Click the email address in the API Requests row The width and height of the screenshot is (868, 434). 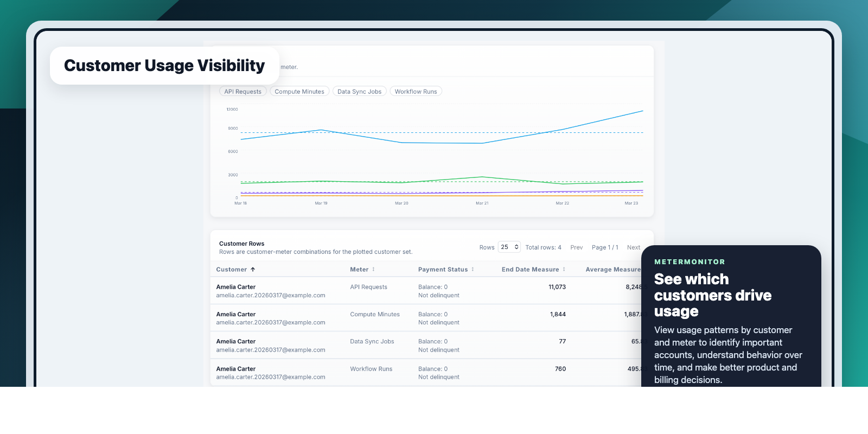(271, 296)
